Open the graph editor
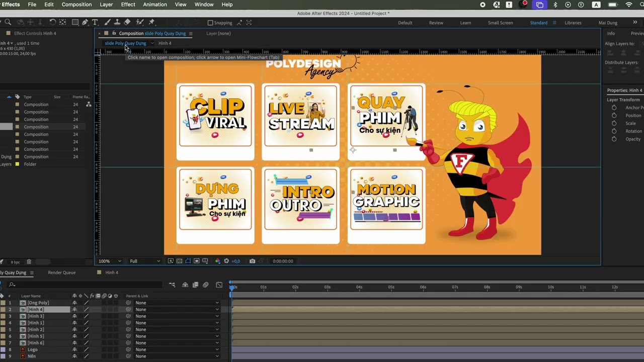Screen dimensions: 644x362 (219, 285)
